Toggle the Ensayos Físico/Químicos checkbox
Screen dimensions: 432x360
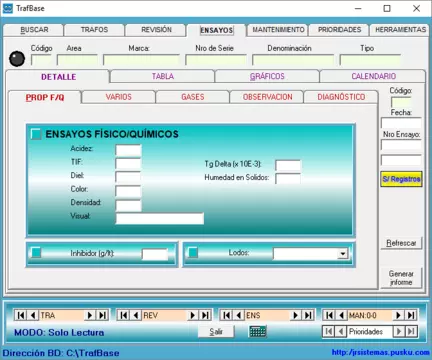point(36,134)
